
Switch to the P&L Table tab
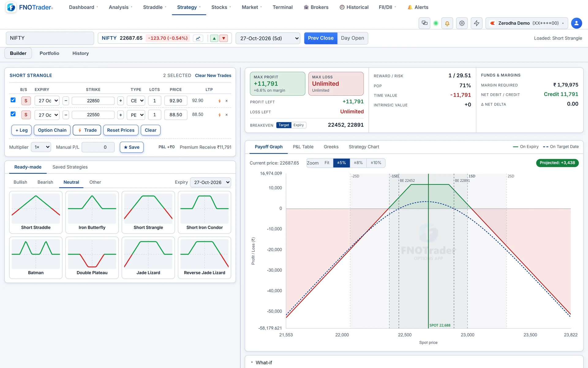303,147
